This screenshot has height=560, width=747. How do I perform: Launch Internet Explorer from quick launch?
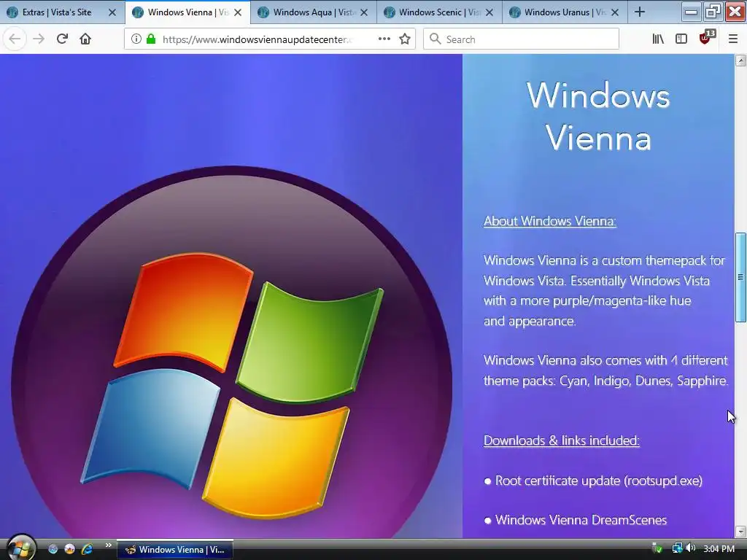click(87, 549)
